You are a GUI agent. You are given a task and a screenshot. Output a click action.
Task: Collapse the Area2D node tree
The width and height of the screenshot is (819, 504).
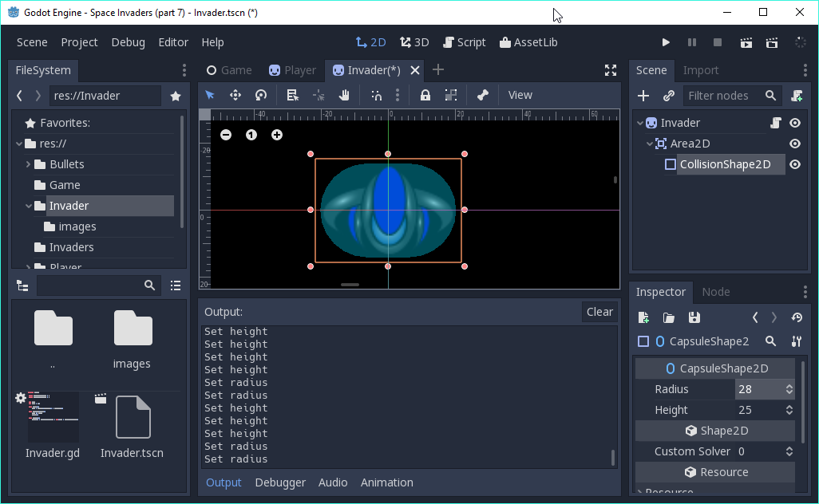[650, 144]
